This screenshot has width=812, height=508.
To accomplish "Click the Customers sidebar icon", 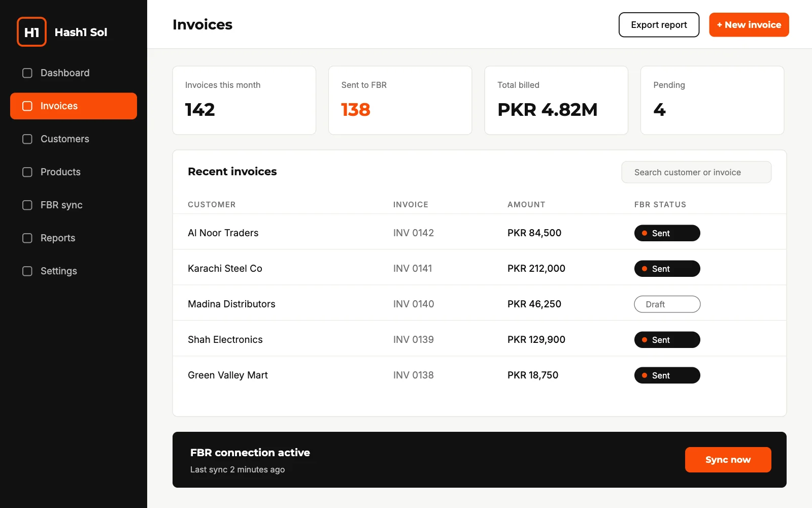I will click(27, 139).
